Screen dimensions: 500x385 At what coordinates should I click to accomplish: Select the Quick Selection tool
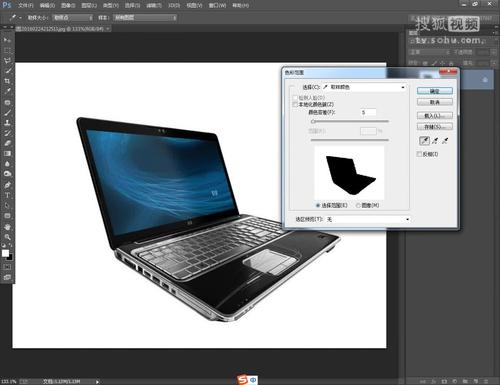(x=7, y=71)
